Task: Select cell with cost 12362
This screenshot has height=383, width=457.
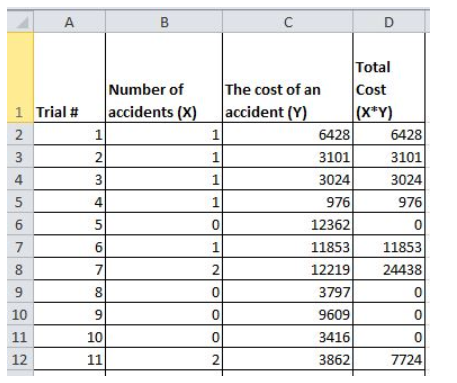Action: [x=288, y=224]
